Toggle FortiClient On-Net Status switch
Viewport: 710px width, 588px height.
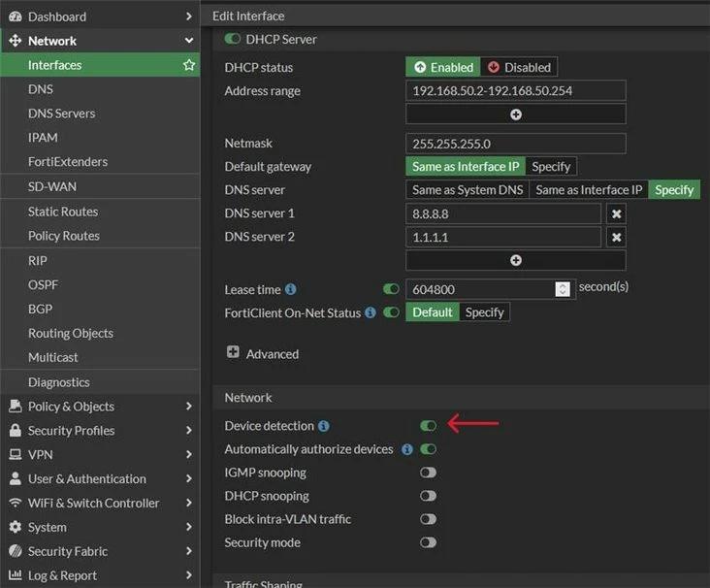click(x=391, y=312)
